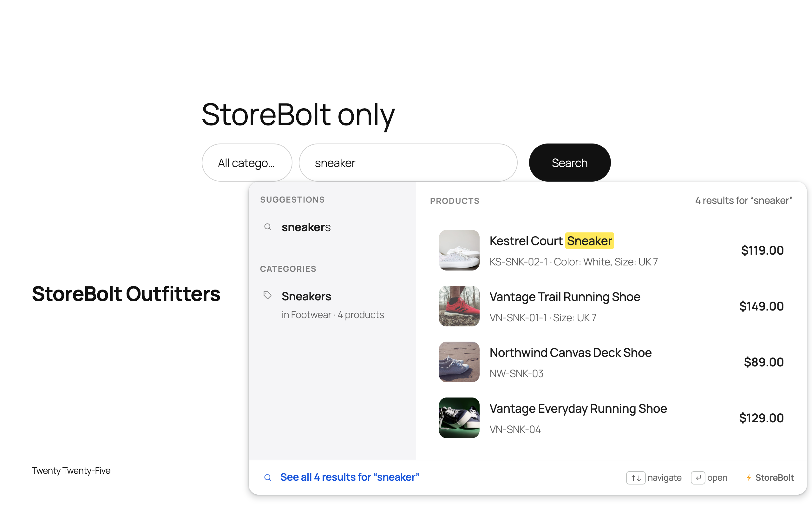The height and width of the screenshot is (508, 812).
Task: Click the $119.00 price
Action: point(762,250)
